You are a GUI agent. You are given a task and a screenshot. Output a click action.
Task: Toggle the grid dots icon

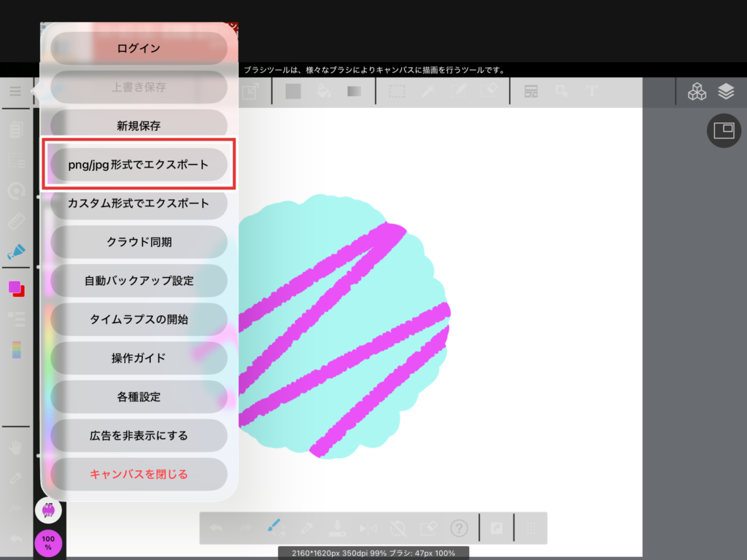pos(532,528)
